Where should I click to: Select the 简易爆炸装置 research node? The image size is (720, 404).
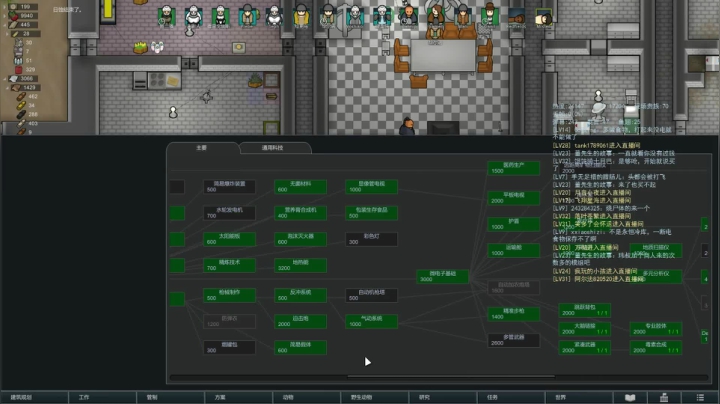coord(230,186)
